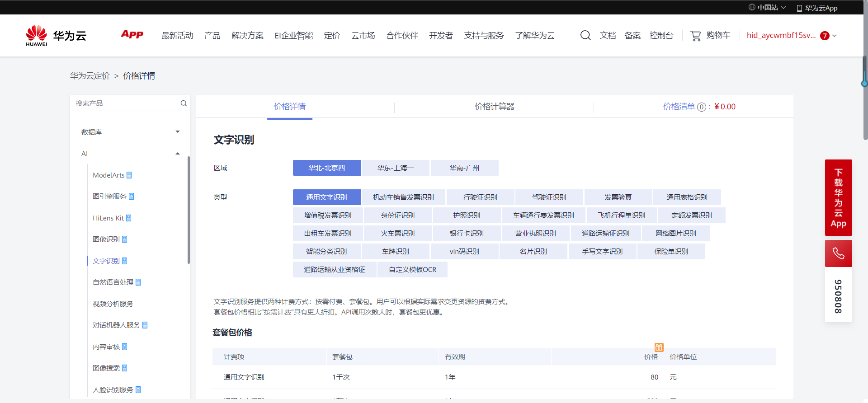
Task: Open the shopping cart icon
Action: pos(695,36)
